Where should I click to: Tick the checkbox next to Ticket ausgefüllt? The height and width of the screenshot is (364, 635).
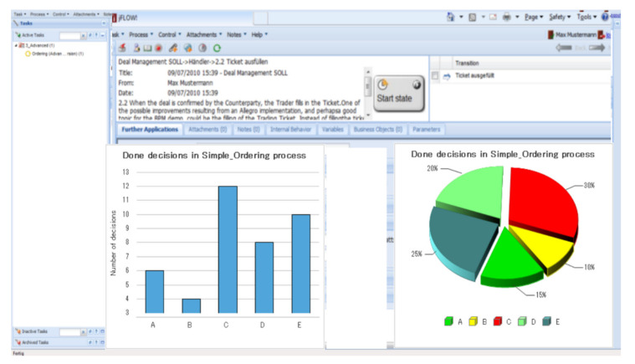pos(434,76)
